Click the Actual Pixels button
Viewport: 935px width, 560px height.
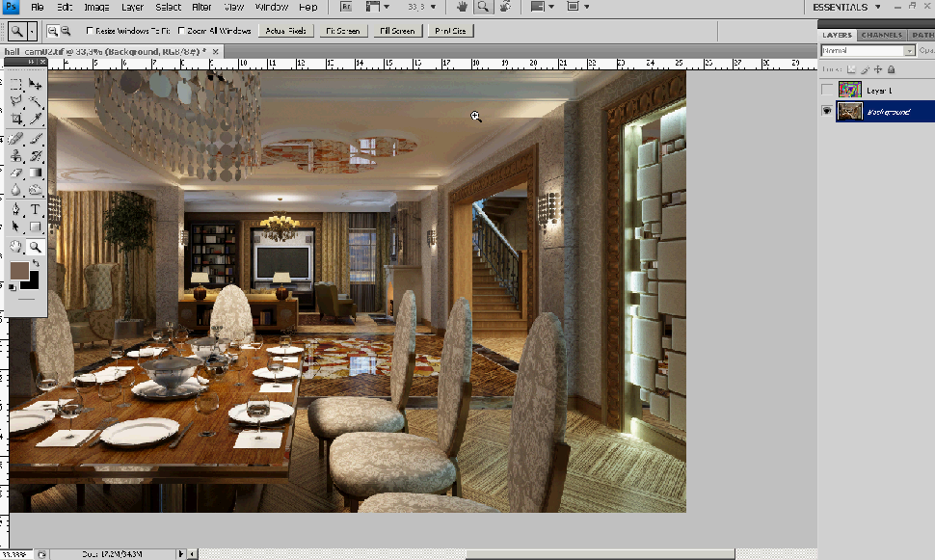285,31
